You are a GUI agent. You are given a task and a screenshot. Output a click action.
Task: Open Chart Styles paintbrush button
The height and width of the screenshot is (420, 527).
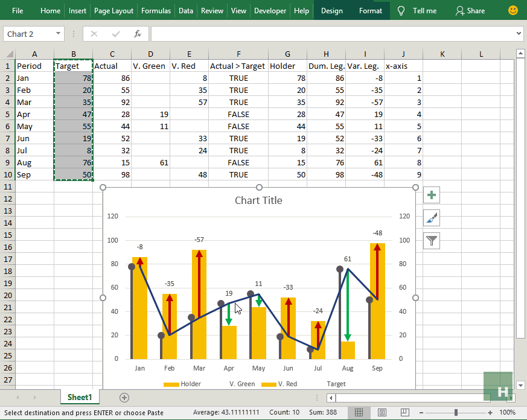coord(432,218)
